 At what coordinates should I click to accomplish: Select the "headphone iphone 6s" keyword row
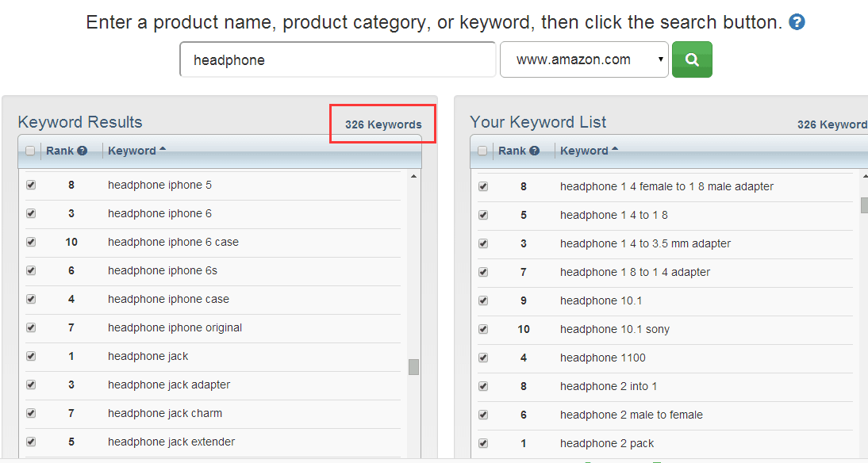pos(163,270)
